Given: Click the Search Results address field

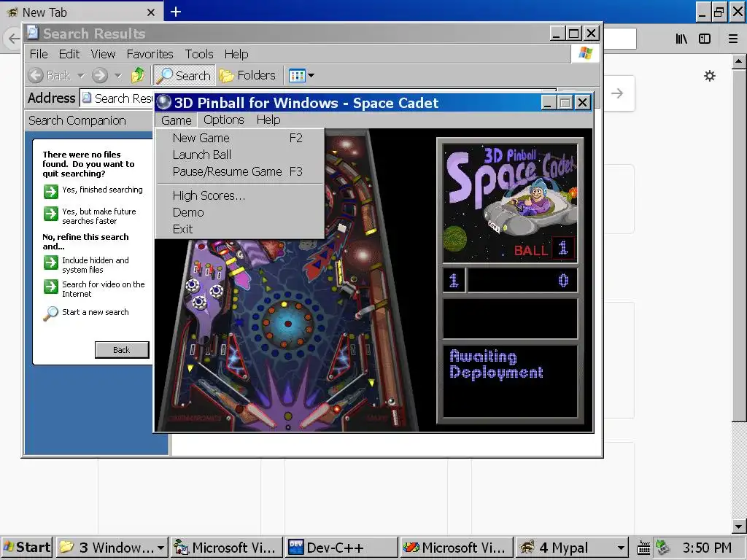Looking at the screenshot, I should [x=118, y=98].
